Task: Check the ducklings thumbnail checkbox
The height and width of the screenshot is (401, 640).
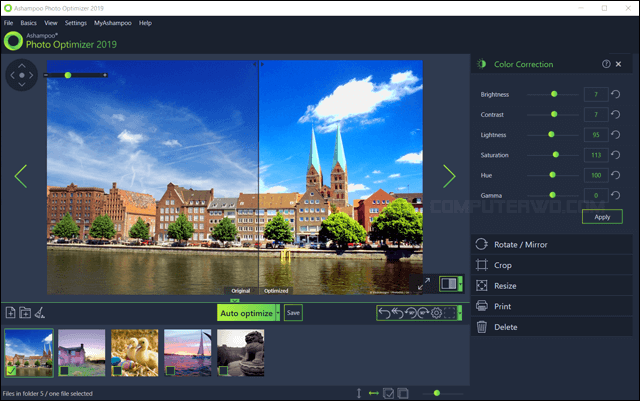Action: 117,371
